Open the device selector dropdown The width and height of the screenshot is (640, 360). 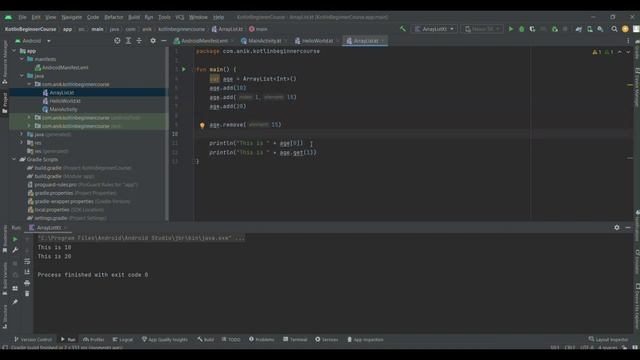(x=482, y=29)
